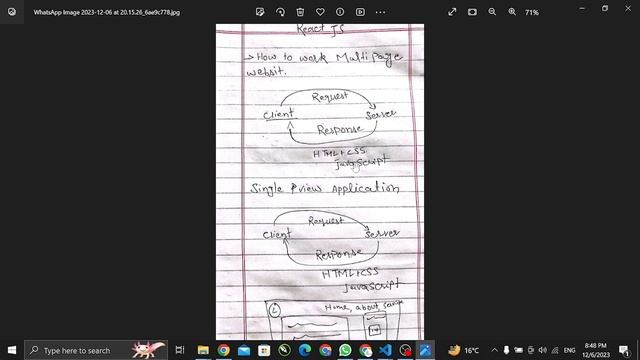Mark photo as favorite with heart icon
Viewport: 640px width, 360px height.
(x=320, y=12)
